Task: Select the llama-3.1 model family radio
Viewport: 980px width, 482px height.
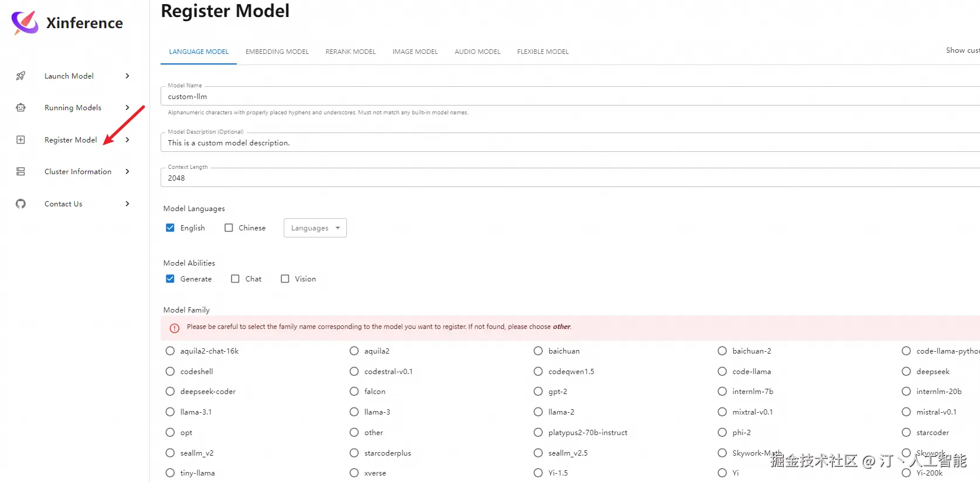Action: 170,412
